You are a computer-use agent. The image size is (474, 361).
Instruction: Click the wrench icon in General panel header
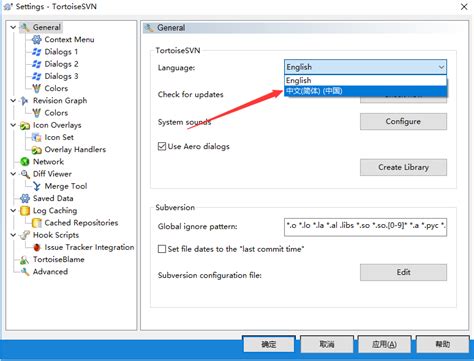(x=150, y=28)
